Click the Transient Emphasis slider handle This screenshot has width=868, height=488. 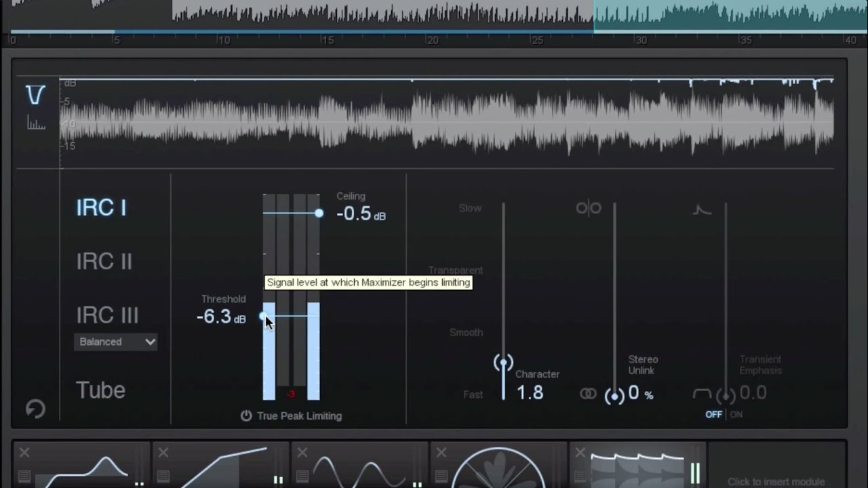pos(726,396)
